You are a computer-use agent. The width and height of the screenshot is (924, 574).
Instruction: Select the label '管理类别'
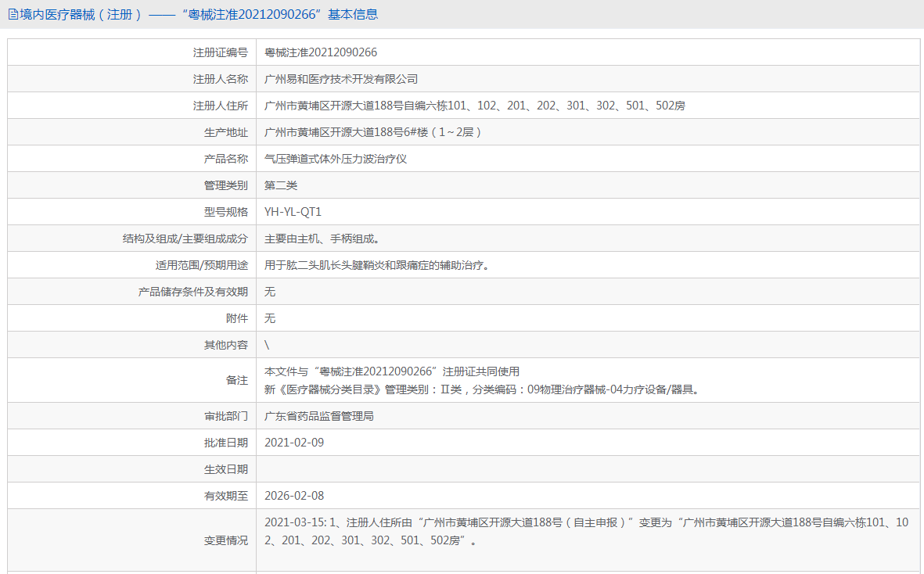point(225,185)
